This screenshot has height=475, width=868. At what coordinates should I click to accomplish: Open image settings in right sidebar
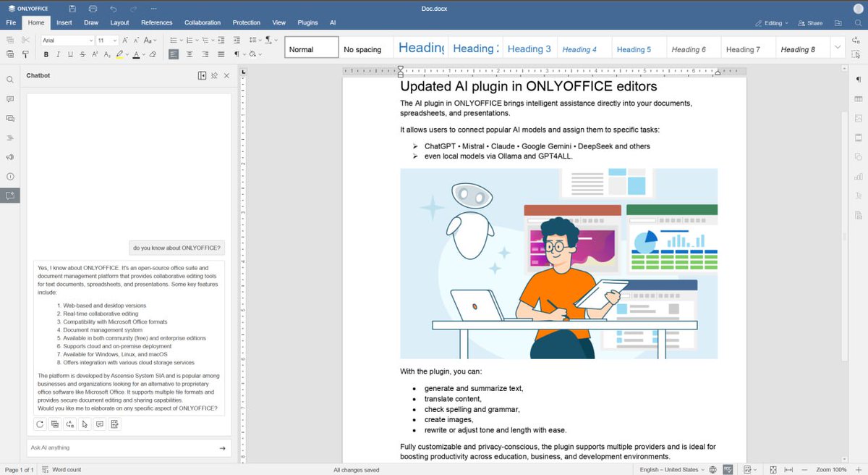tap(859, 118)
